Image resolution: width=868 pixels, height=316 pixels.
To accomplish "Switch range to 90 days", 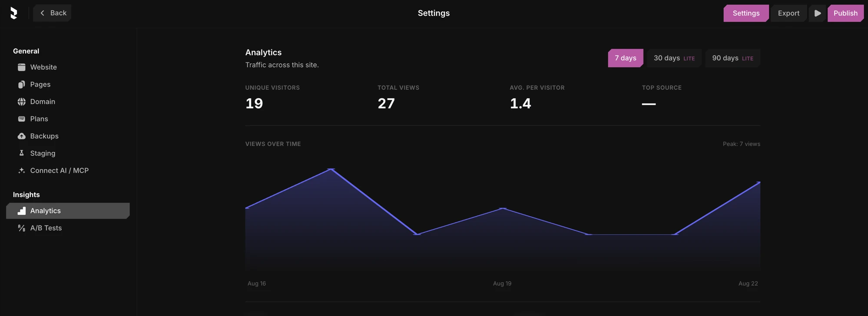I will click(732, 58).
